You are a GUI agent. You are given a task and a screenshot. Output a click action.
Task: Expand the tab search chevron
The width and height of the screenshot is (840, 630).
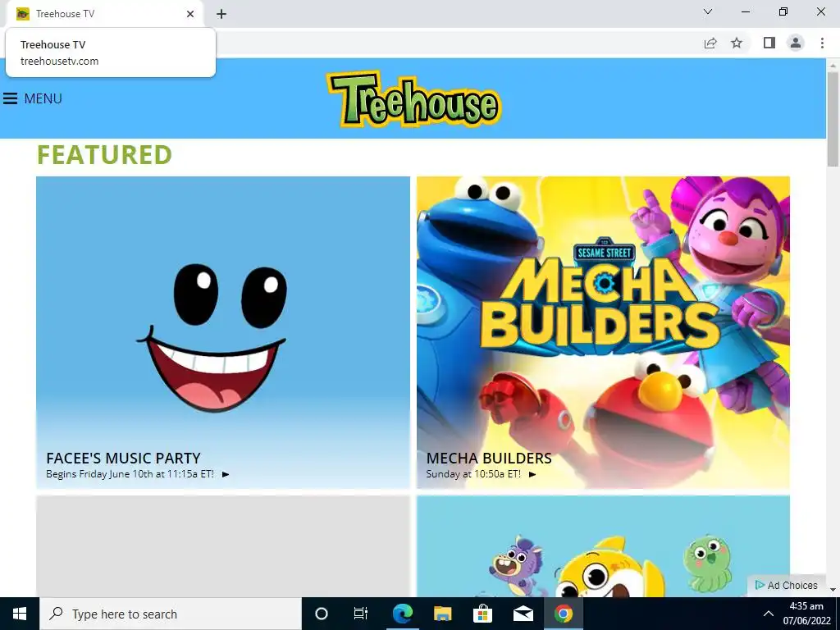tap(708, 11)
